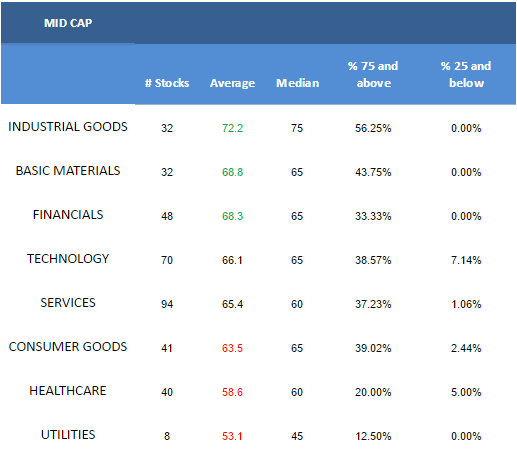This screenshot has width=517, height=454.
Task: Select the SERVICES row label
Action: pos(68,303)
